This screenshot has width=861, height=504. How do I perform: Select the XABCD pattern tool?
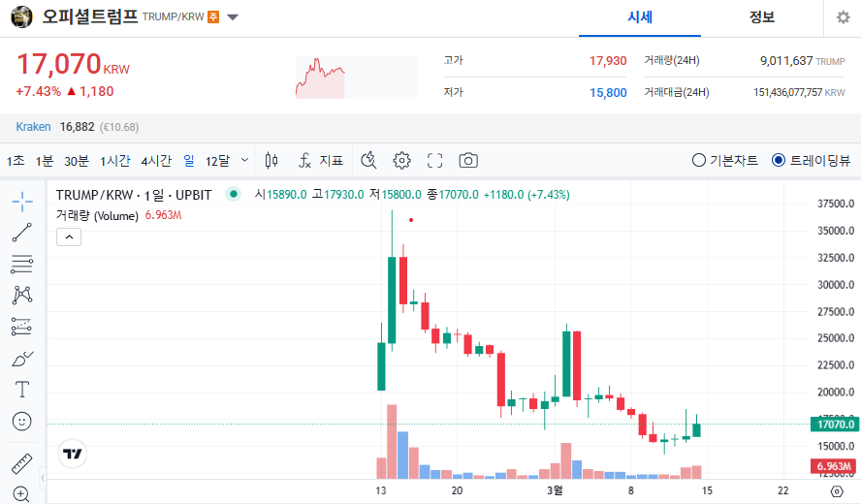[x=22, y=296]
